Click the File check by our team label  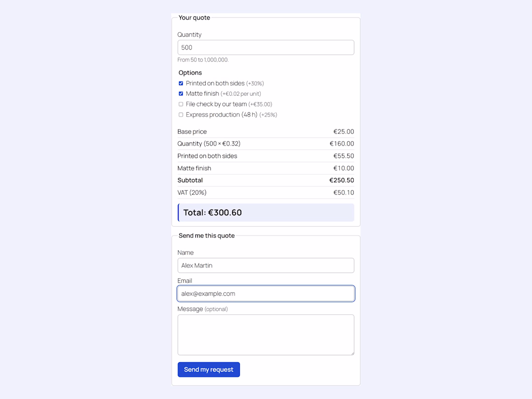(216, 104)
